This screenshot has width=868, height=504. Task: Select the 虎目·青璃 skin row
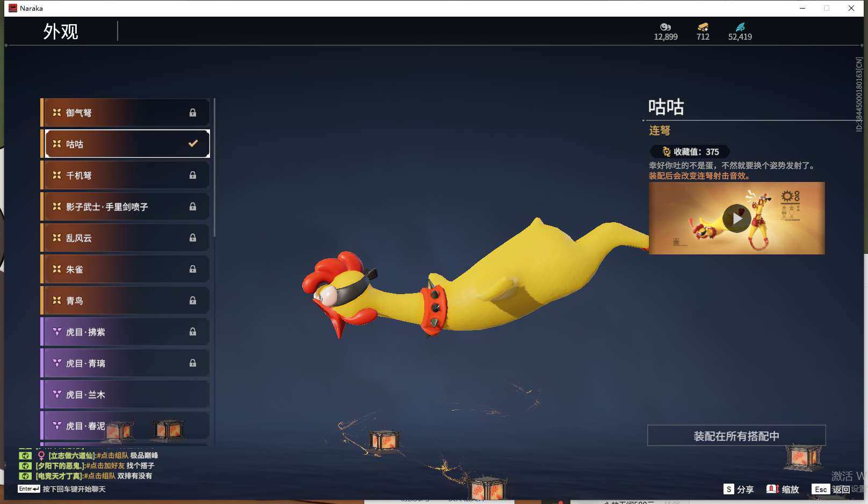point(125,363)
